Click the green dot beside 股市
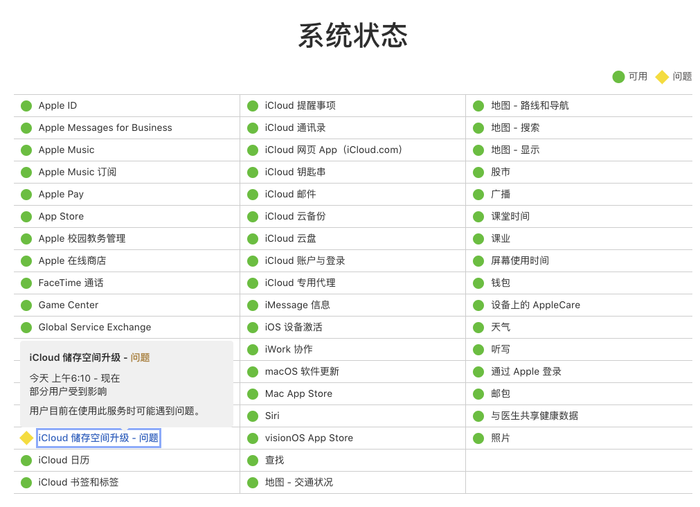The height and width of the screenshot is (507, 700). (x=479, y=172)
